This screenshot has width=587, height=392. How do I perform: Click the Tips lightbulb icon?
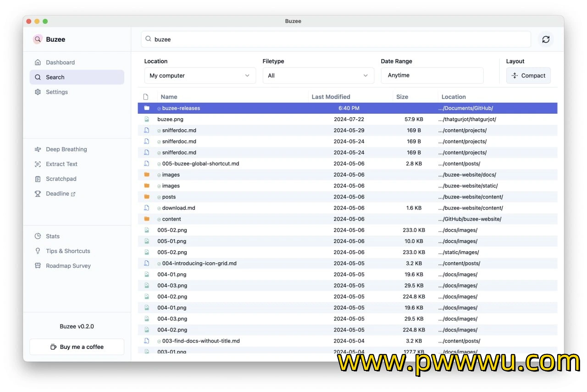(38, 251)
